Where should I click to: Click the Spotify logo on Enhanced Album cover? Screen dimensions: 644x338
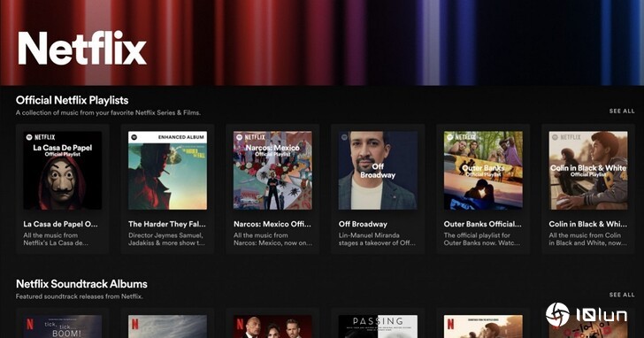coord(134,137)
